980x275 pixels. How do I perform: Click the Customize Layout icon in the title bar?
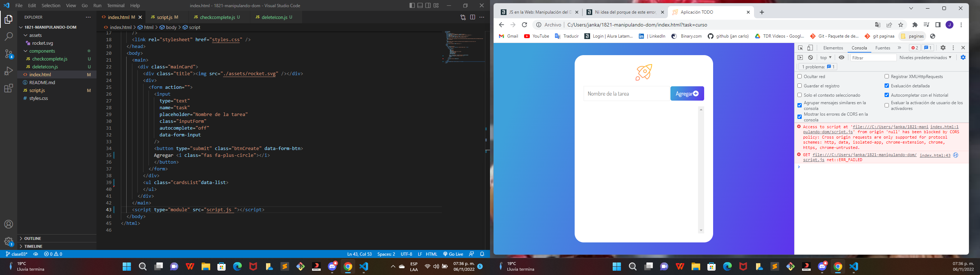tap(436, 5)
